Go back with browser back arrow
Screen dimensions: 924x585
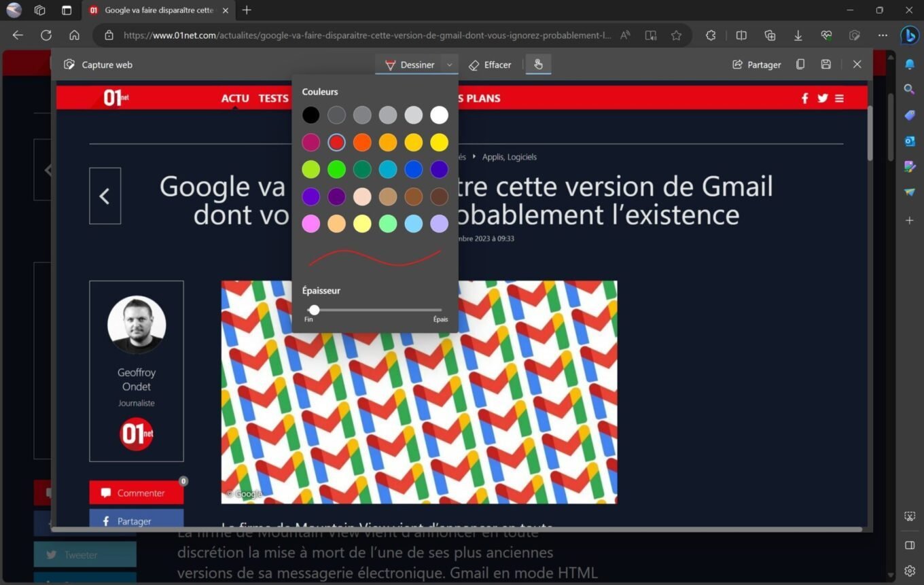[18, 35]
